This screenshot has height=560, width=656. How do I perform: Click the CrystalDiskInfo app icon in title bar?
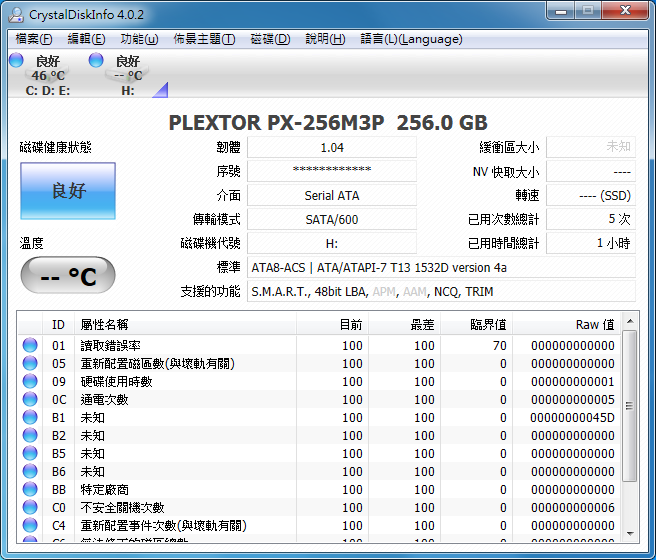(x=16, y=13)
